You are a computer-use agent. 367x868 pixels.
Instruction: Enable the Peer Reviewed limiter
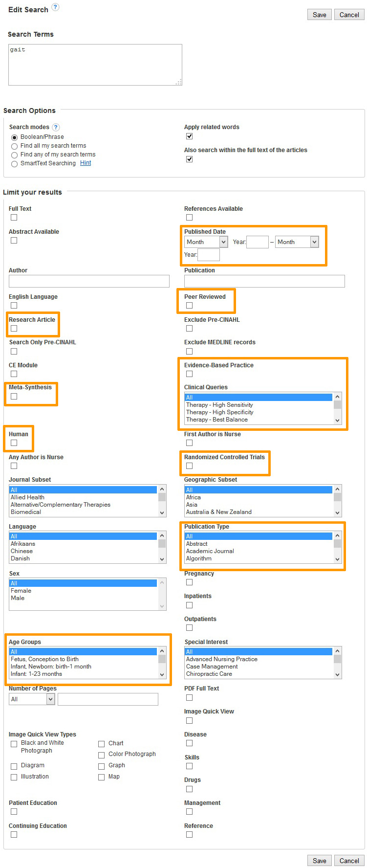click(189, 305)
